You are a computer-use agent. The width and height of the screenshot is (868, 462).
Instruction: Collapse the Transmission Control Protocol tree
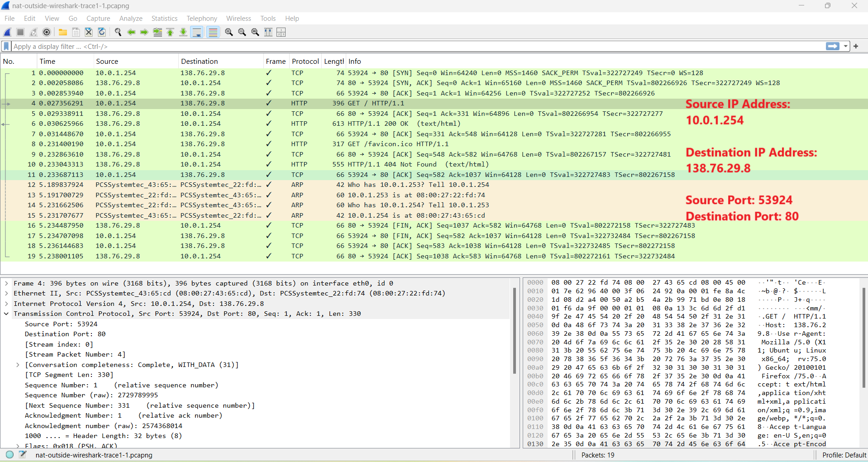(6, 314)
